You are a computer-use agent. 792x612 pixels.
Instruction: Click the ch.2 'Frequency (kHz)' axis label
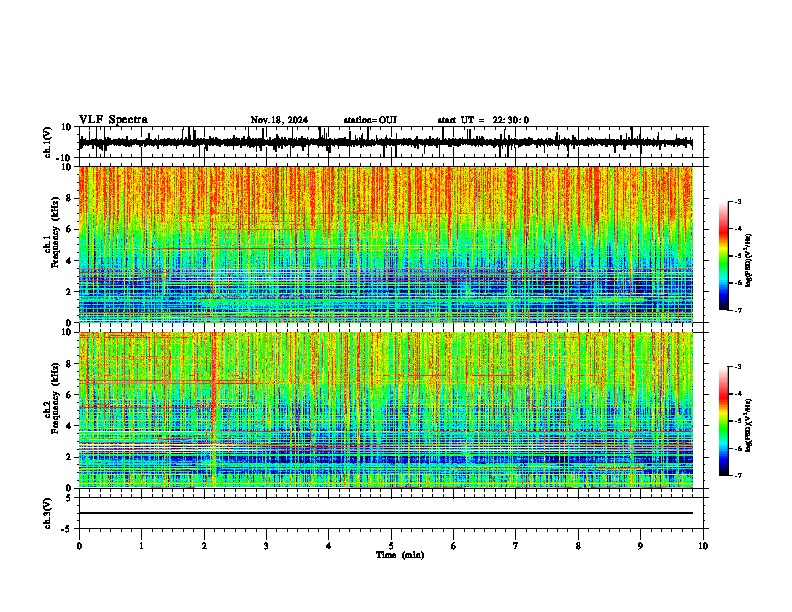click(x=55, y=399)
